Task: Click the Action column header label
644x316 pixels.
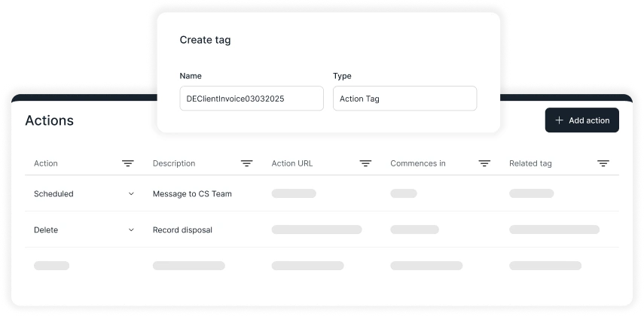Action: pyautogui.click(x=46, y=163)
